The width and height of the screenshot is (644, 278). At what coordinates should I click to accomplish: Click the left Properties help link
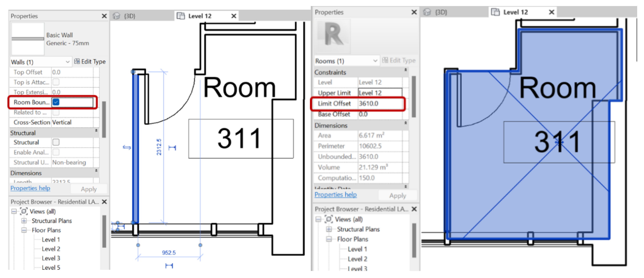(30, 188)
